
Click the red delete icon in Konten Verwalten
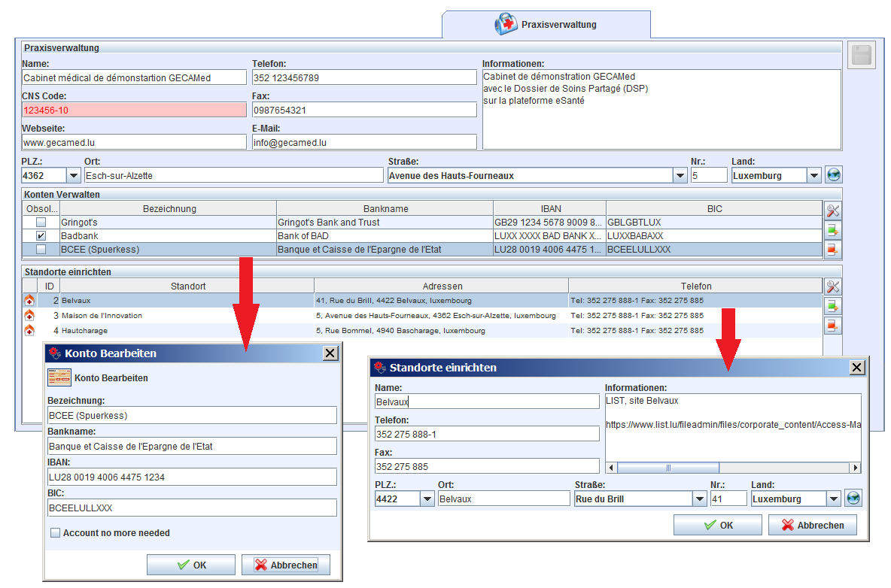coord(832,250)
